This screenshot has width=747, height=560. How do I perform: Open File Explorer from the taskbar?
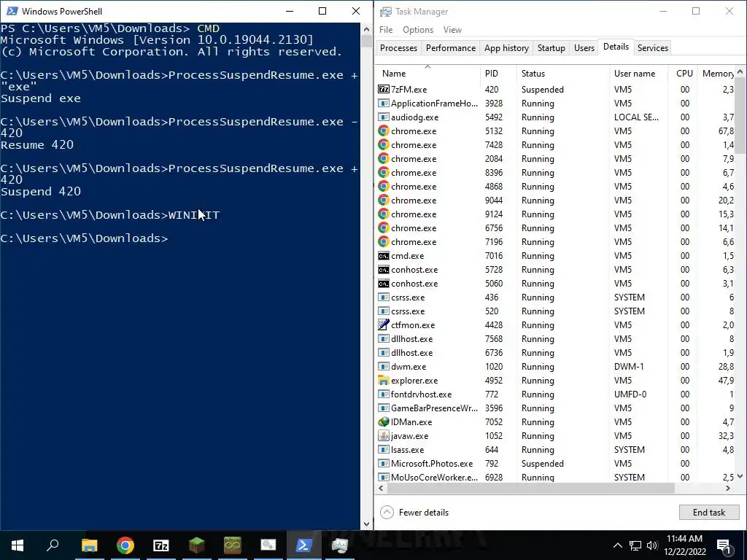coord(89,545)
